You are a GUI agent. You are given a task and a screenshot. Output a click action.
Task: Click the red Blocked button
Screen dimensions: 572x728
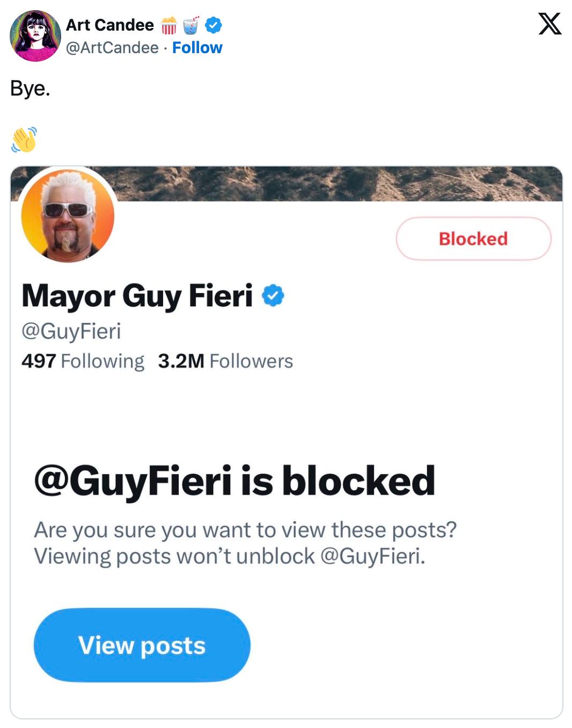[473, 239]
